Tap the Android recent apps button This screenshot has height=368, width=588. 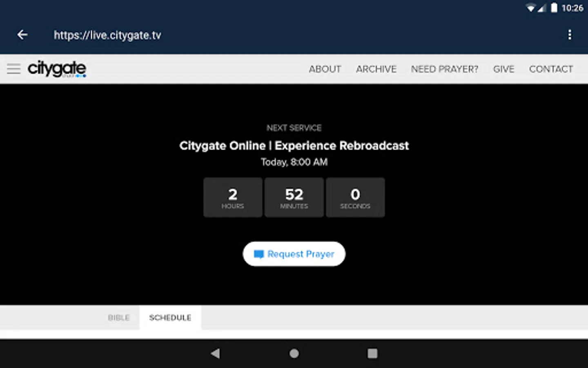372,353
